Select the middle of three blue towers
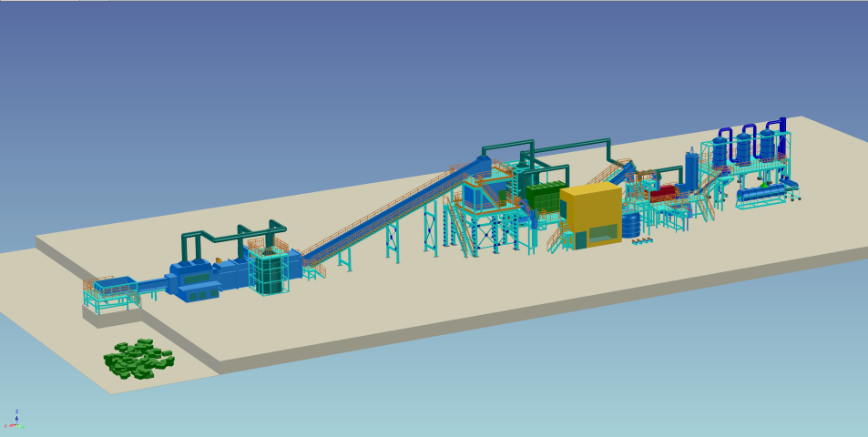 pos(743,149)
